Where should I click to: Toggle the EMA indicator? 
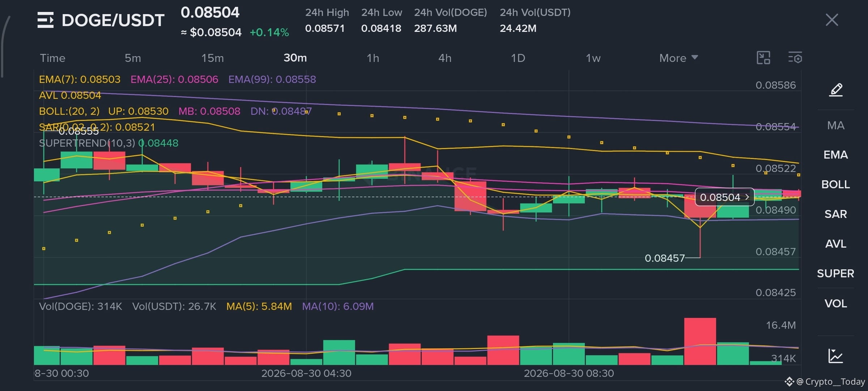point(836,155)
